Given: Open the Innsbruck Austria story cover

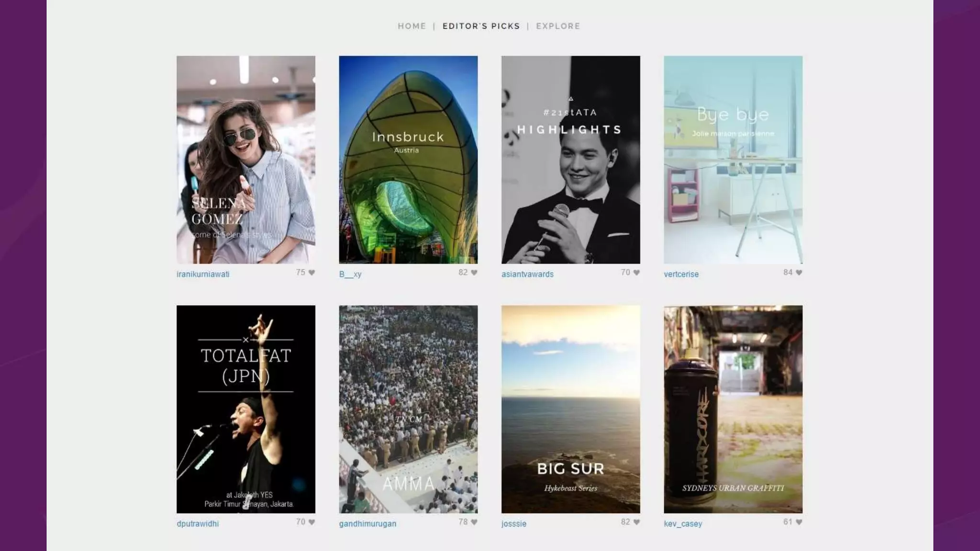Looking at the screenshot, I should (x=408, y=160).
